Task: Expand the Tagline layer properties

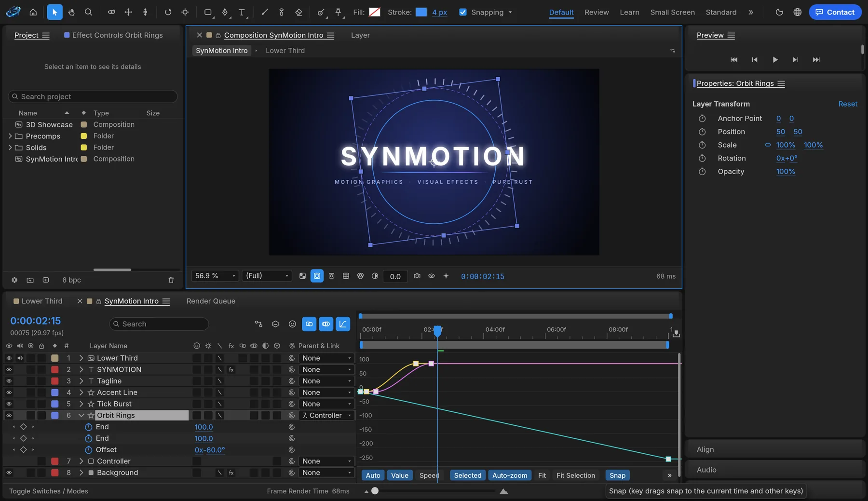Action: (x=81, y=381)
